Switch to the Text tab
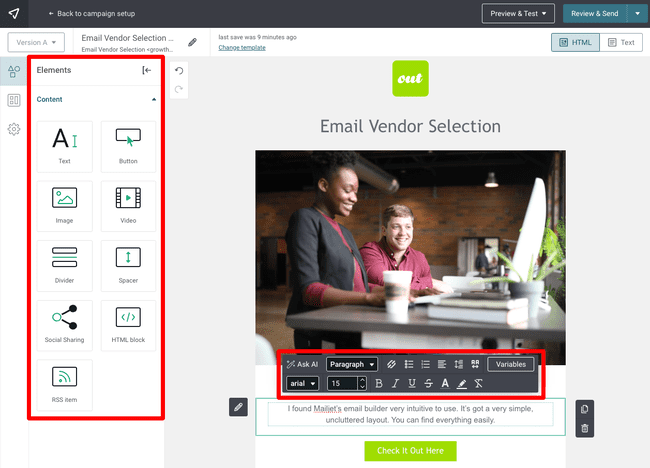This screenshot has width=650, height=468. tap(621, 42)
